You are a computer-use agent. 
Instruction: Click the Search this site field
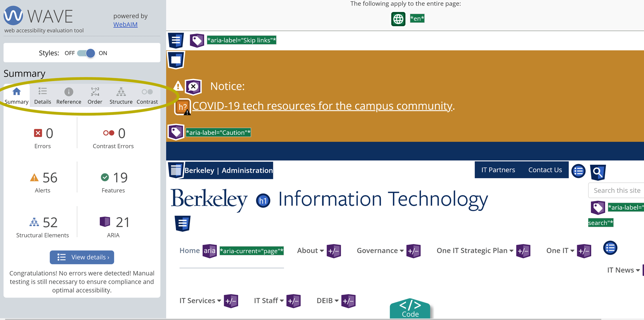(616, 190)
